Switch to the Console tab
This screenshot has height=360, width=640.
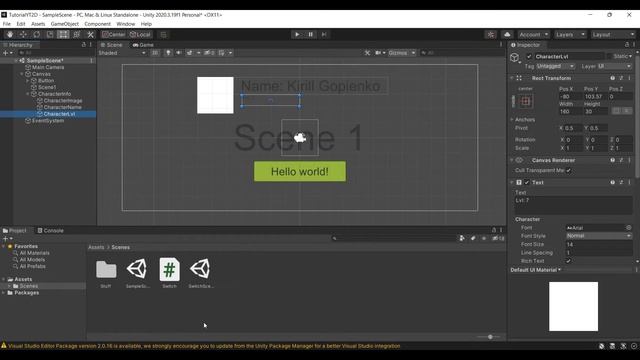click(x=51, y=231)
